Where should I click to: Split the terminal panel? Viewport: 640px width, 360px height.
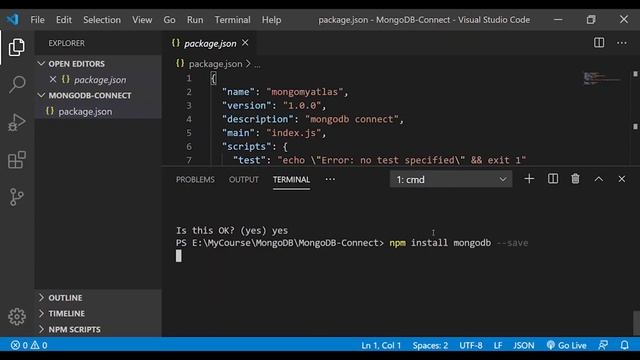click(x=553, y=179)
